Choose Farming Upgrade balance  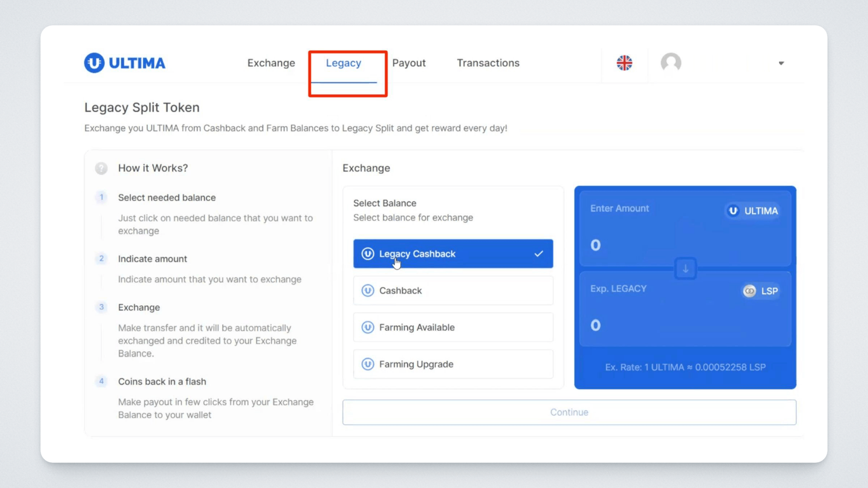point(453,364)
